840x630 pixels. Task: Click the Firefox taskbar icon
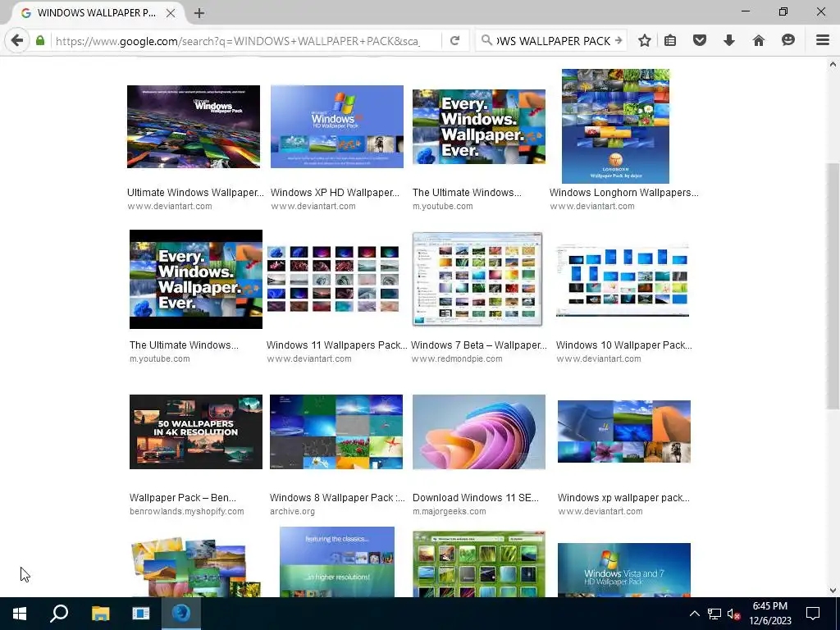coord(181,614)
